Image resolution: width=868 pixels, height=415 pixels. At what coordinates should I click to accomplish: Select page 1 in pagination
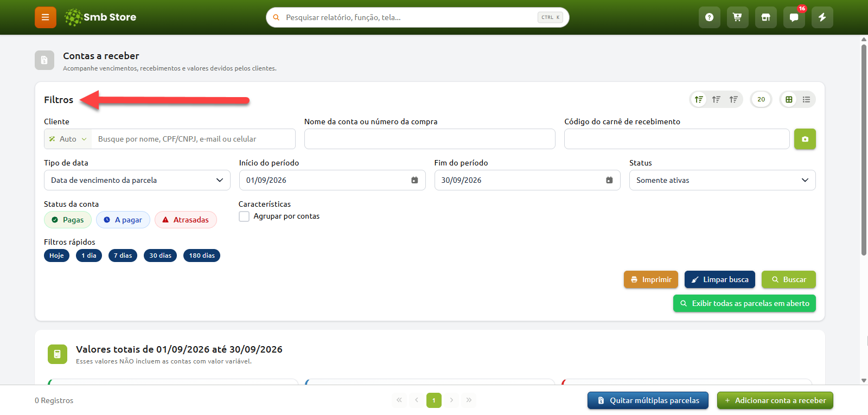[x=434, y=400]
